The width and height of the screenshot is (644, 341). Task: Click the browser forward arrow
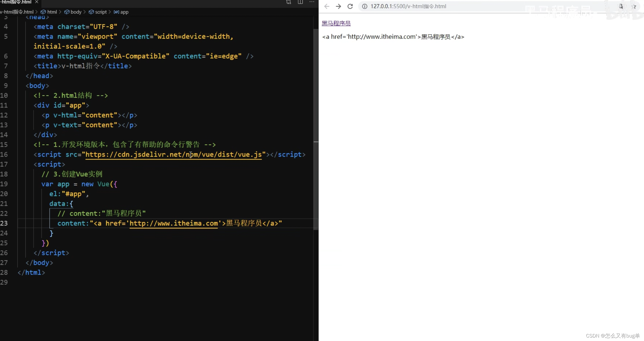tap(338, 6)
